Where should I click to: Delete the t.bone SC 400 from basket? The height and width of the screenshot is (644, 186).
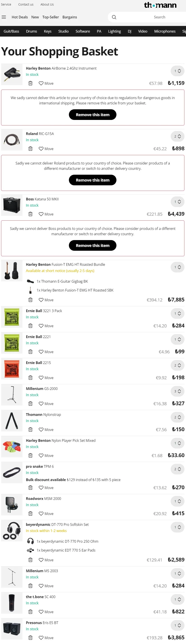pos(30,611)
